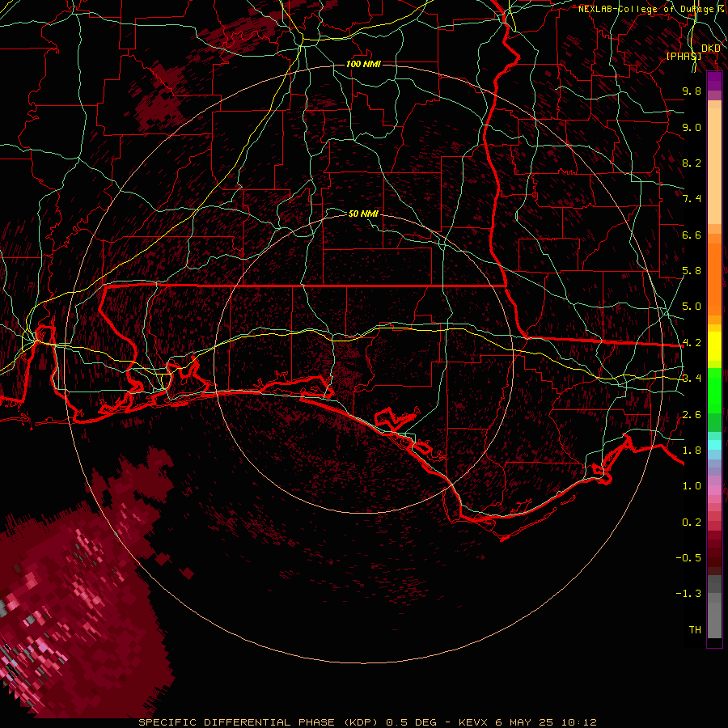Click the pink segment of the color bar
728x728 pixels.
714,490
